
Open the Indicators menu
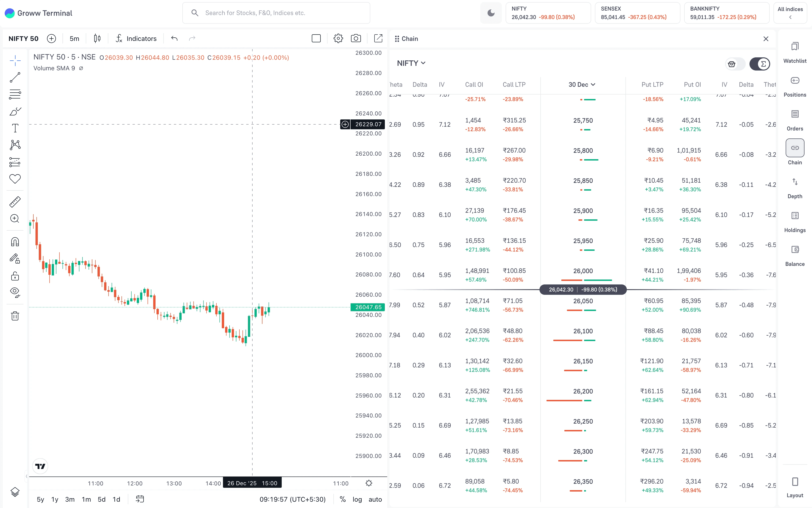[x=136, y=39]
